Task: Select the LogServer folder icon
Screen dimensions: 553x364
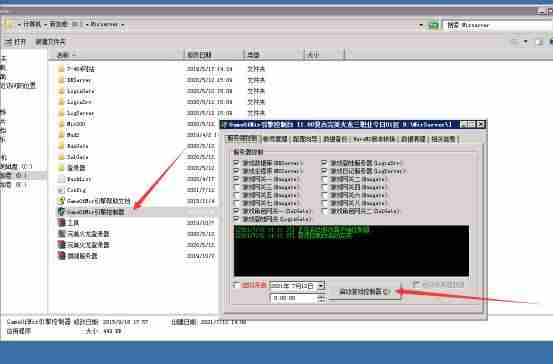Action: tap(61, 113)
